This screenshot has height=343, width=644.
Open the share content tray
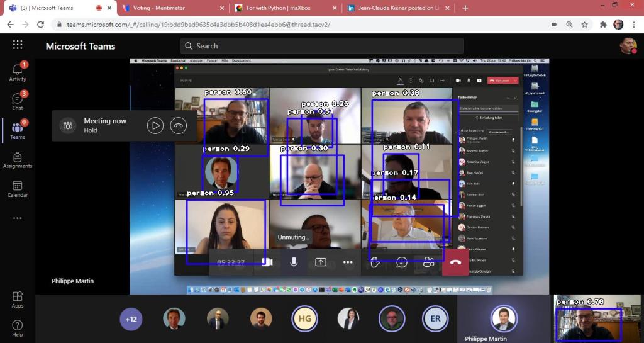pos(321,262)
